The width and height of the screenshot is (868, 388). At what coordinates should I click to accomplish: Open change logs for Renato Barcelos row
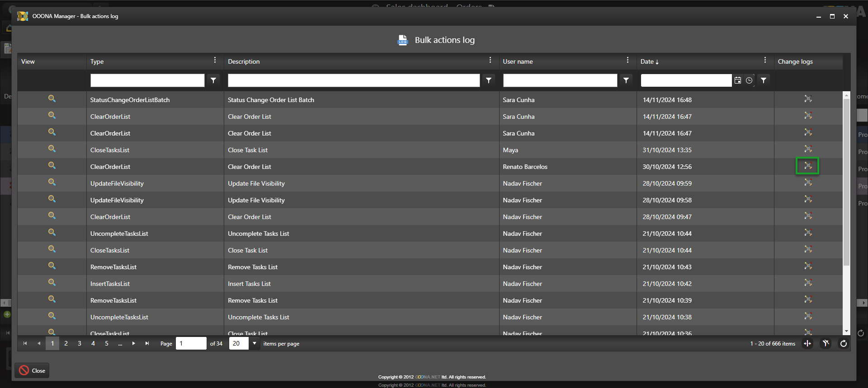tap(807, 166)
